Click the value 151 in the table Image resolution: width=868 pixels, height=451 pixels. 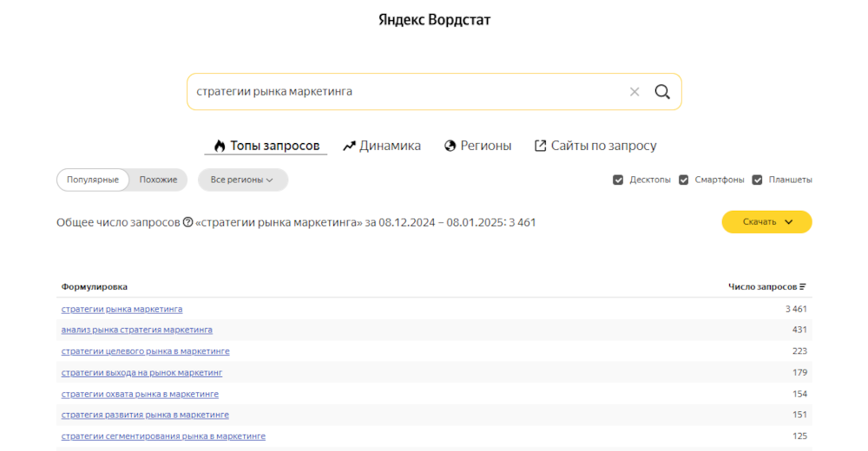pos(800,415)
